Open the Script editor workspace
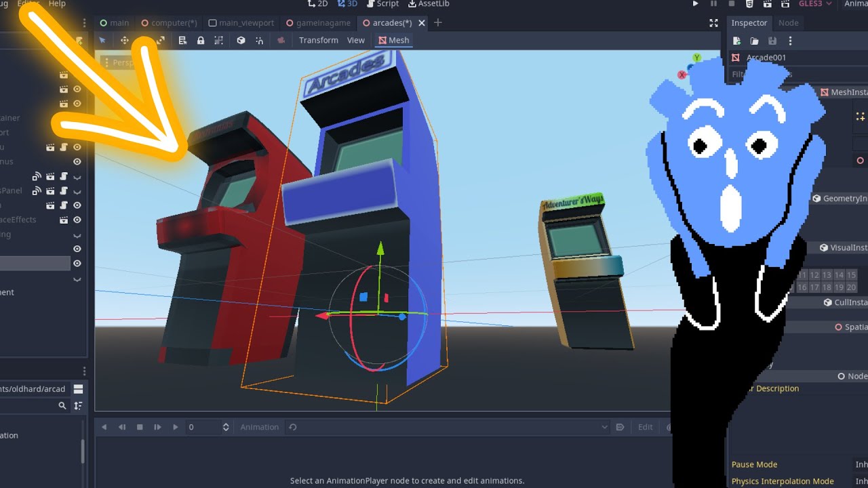The height and width of the screenshot is (488, 868). 382,4
